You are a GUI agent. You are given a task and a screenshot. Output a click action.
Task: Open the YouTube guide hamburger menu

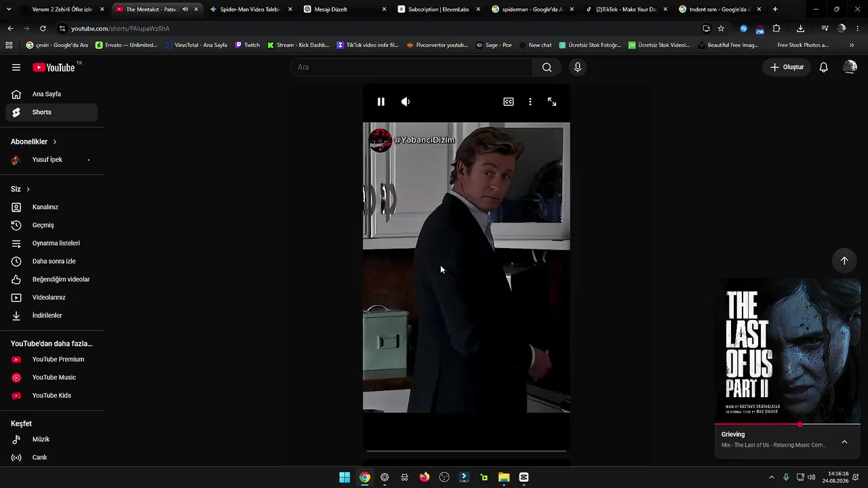click(x=16, y=67)
